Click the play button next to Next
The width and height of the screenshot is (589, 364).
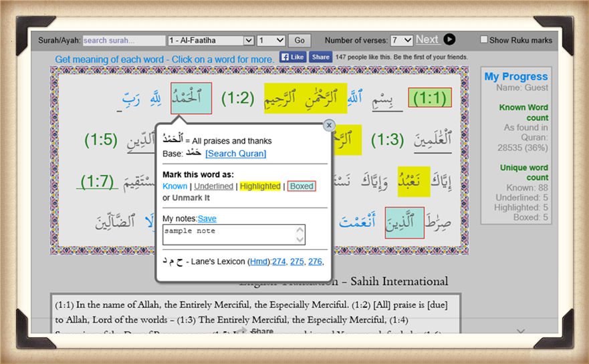pos(449,39)
